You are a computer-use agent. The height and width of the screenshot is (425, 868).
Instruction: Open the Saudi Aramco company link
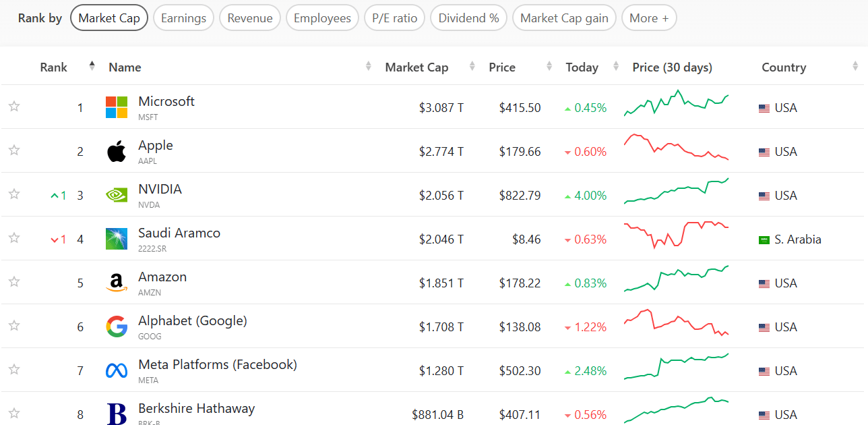click(x=179, y=233)
